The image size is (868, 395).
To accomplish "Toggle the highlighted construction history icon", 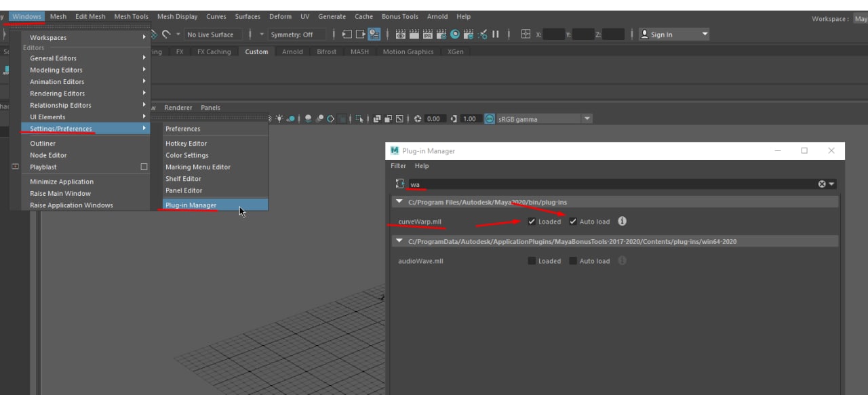I will click(x=374, y=35).
